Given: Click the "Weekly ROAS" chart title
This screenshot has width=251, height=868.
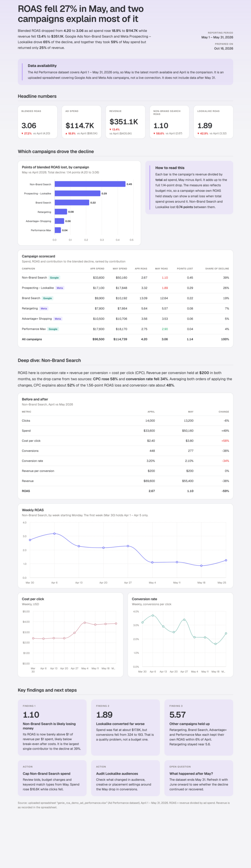Looking at the screenshot, I should point(33,510).
